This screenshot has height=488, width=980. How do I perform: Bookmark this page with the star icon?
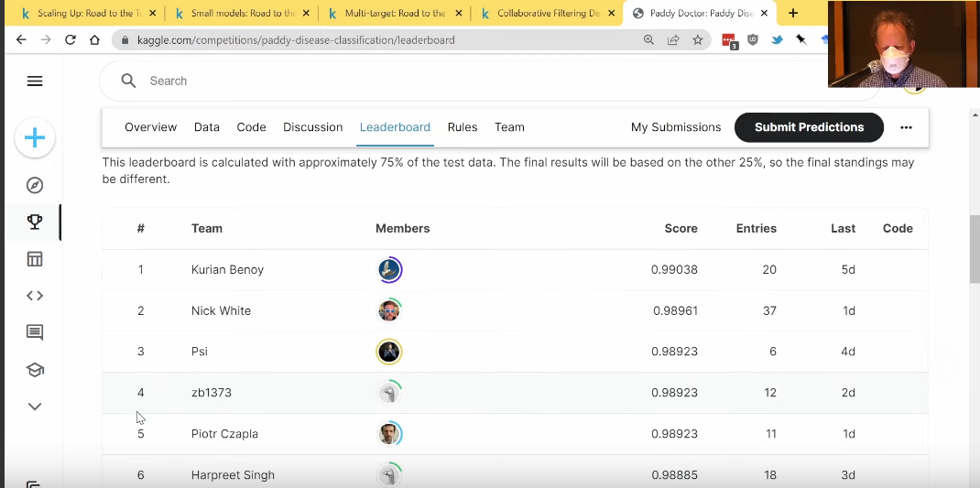[x=698, y=40]
